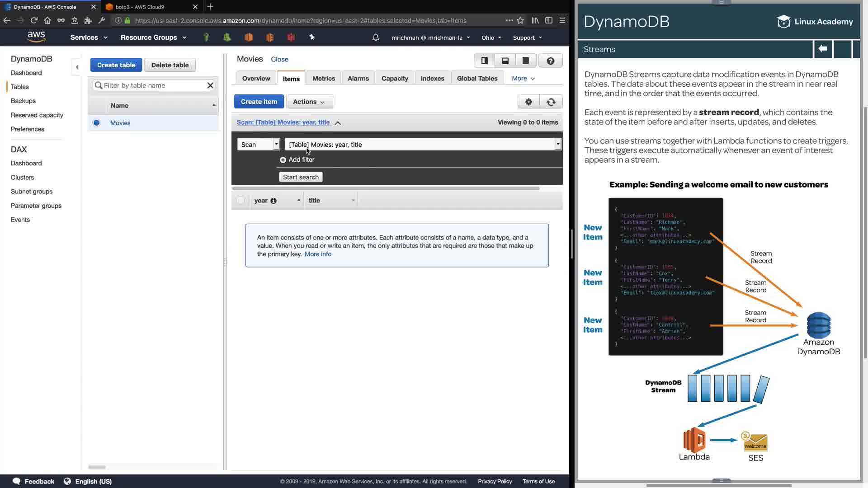Open the More tabs dropdown
The height and width of the screenshot is (488, 868).
(x=523, y=78)
